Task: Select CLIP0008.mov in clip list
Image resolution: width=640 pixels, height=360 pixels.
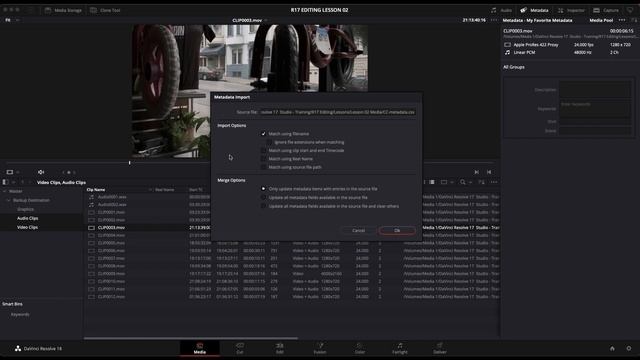Action: [x=111, y=266]
